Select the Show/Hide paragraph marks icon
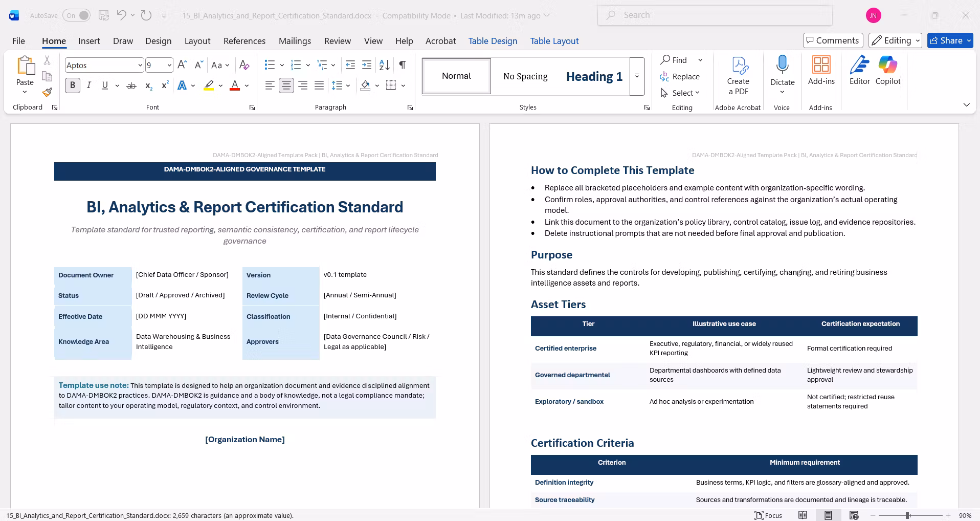980x521 pixels. (403, 65)
